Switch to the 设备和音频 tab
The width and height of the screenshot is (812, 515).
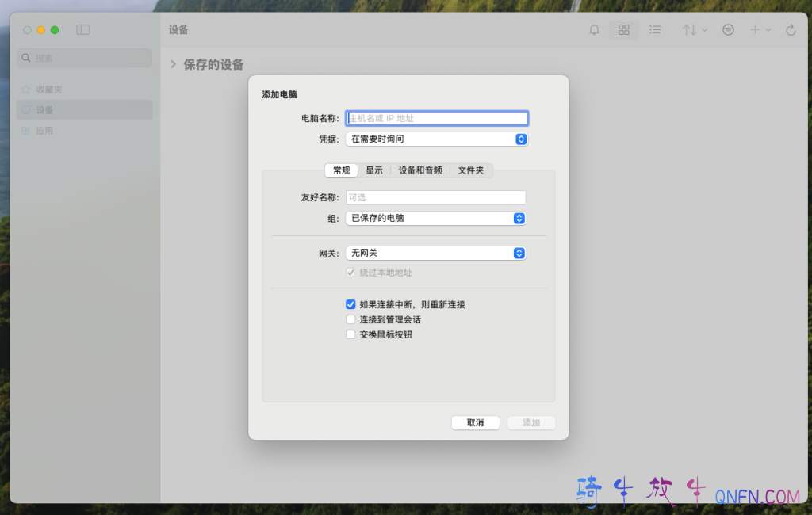(x=420, y=170)
